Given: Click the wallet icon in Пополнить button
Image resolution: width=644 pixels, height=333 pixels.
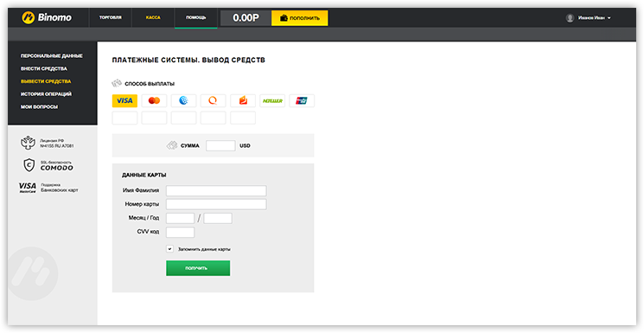Looking at the screenshot, I should pos(284,18).
